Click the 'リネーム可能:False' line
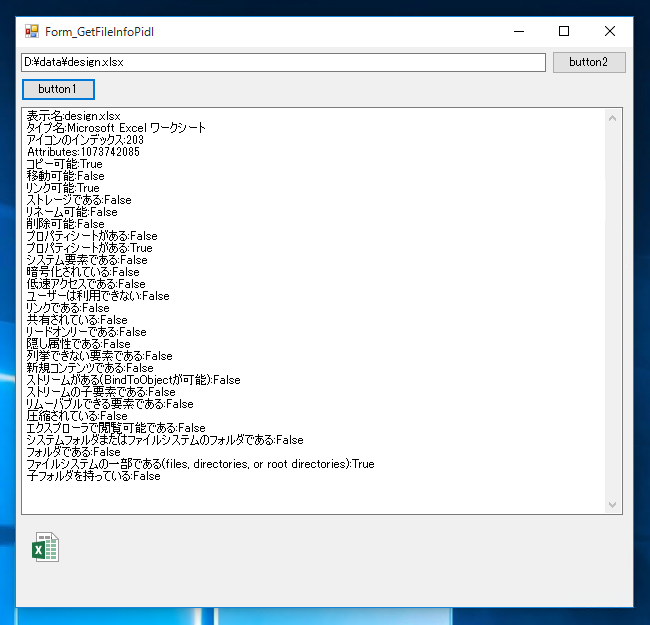Image resolution: width=650 pixels, height=625 pixels. tap(72, 212)
